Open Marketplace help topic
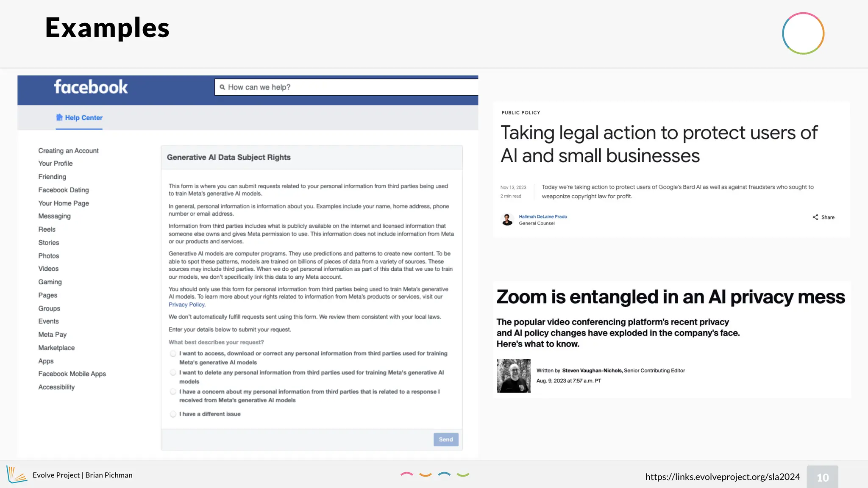 click(56, 348)
